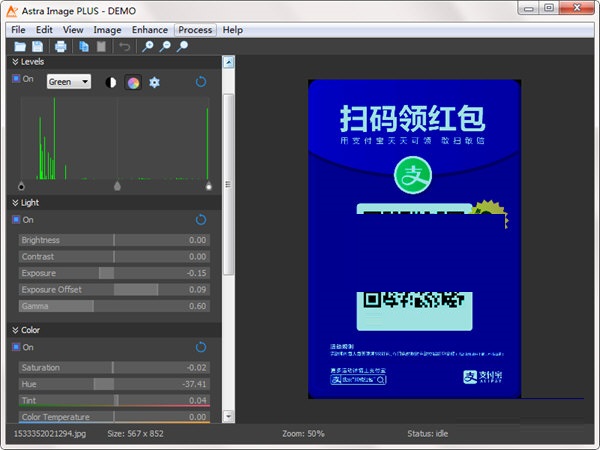Viewport: 600px width, 450px height.
Task: Copy the image with the copy icon
Action: (84, 47)
